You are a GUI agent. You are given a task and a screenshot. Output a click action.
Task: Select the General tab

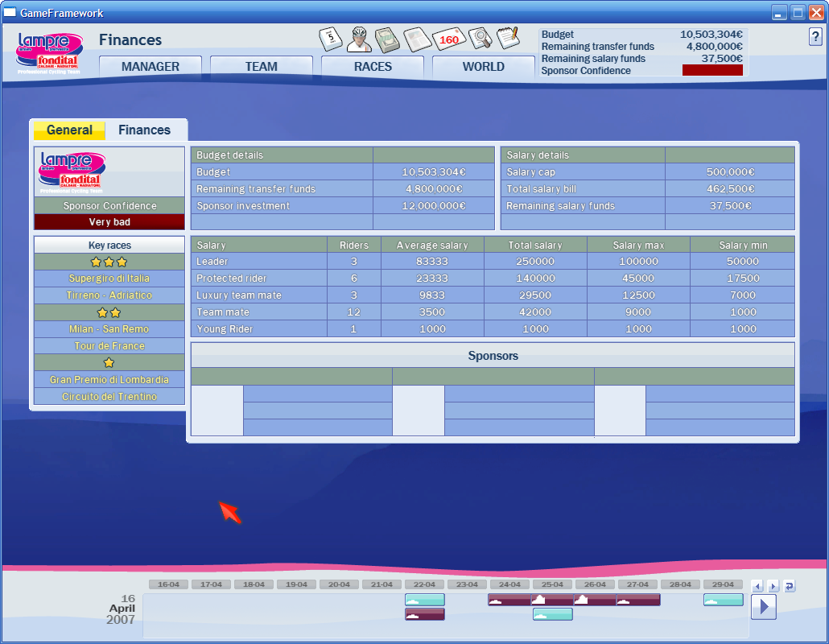pos(69,130)
